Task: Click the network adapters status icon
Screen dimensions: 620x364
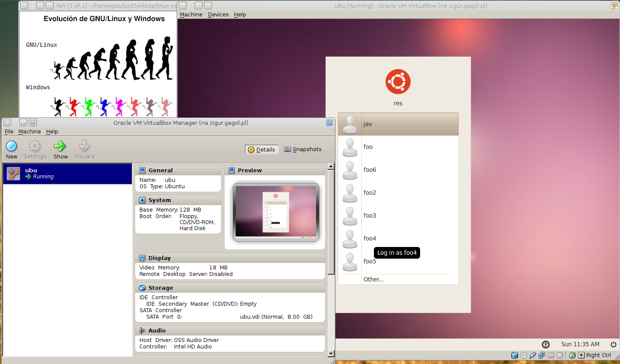Action: click(542, 355)
